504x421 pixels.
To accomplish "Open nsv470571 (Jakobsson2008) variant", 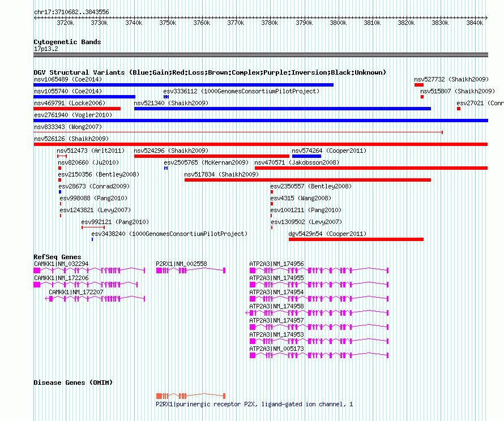I will tap(371, 168).
